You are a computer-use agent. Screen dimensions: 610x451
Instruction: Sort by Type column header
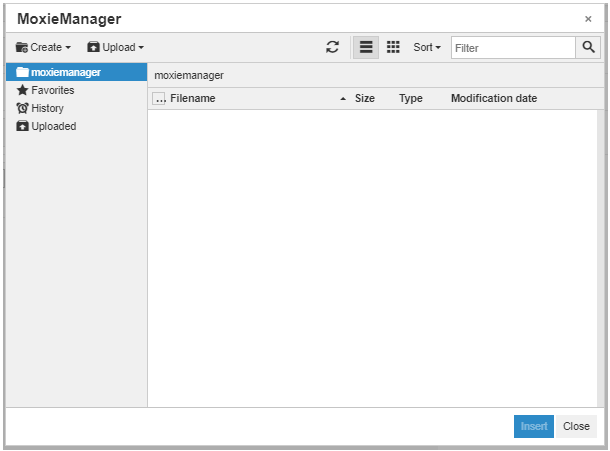pyautogui.click(x=410, y=98)
